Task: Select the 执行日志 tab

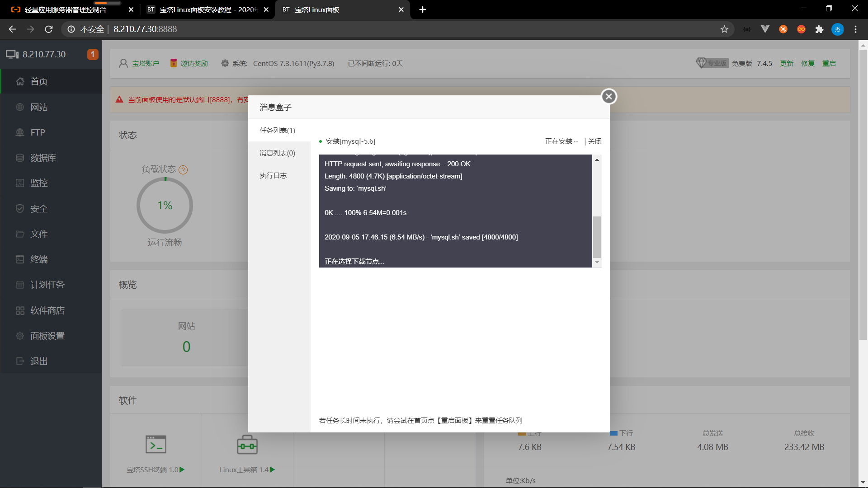Action: (273, 176)
